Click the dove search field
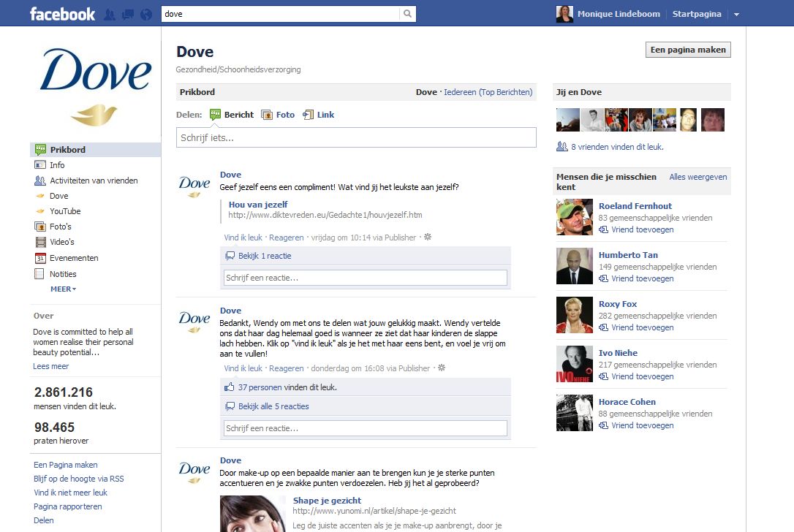The width and height of the screenshot is (794, 532). [x=280, y=14]
